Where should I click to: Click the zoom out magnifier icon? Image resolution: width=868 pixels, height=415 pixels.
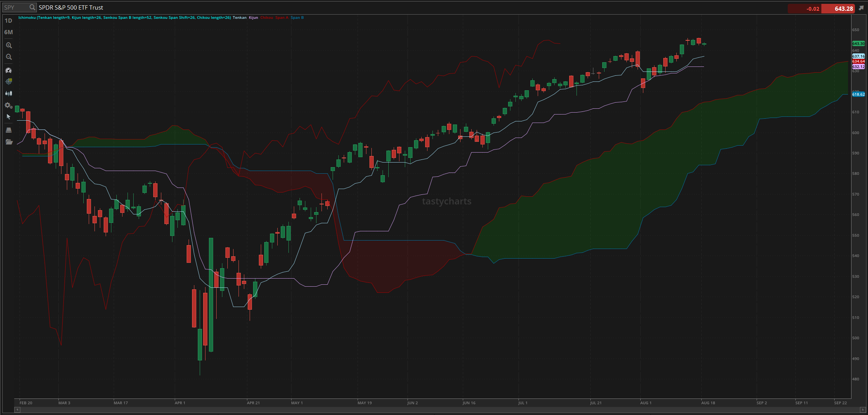tap(8, 57)
